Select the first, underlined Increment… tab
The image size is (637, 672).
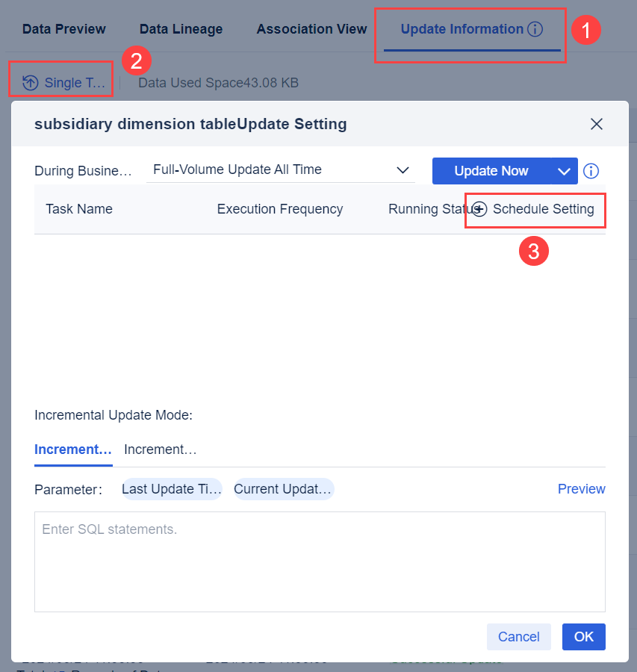click(73, 449)
